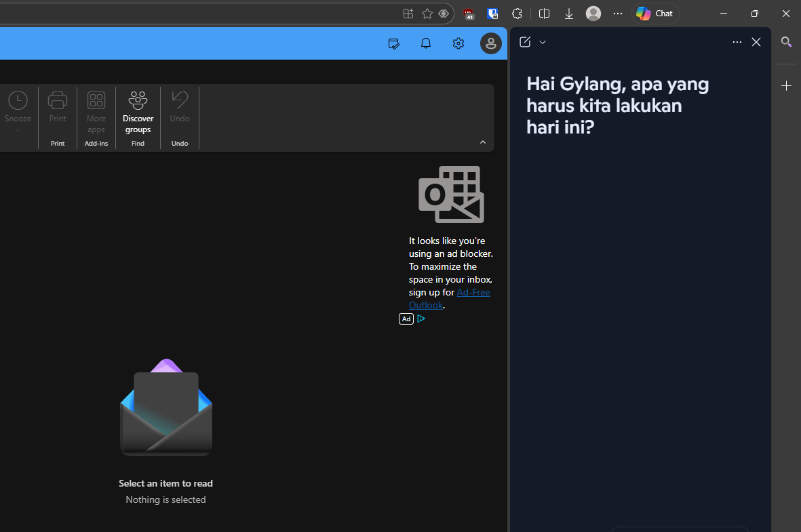Start a new Copilot chat
This screenshot has width=801, height=532.
pyautogui.click(x=525, y=42)
